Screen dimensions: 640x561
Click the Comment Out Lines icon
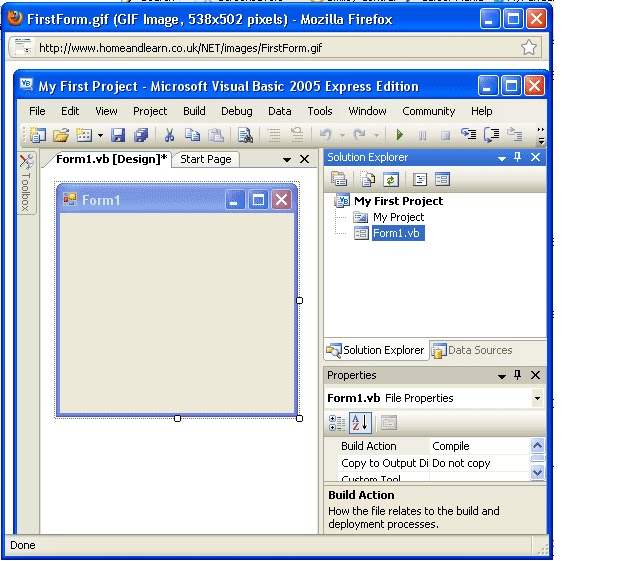click(274, 135)
